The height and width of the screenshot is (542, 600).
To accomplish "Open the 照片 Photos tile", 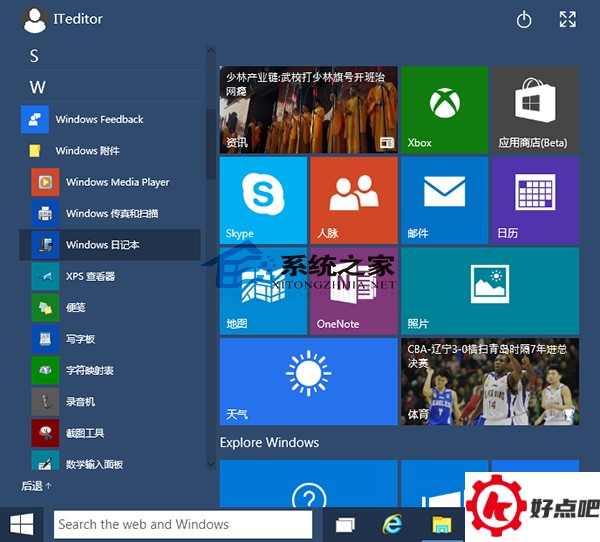I will click(x=490, y=291).
